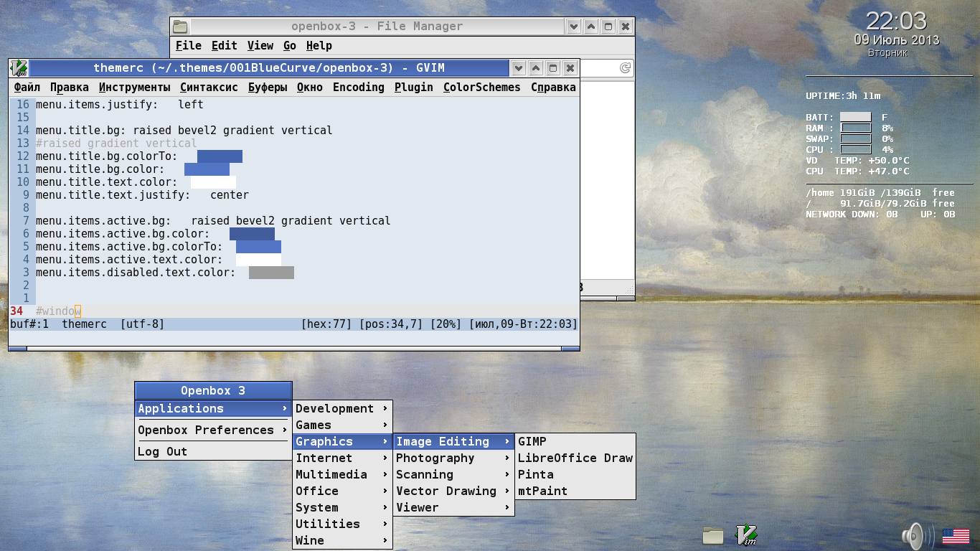Image resolution: width=980 pixels, height=551 pixels.
Task: Click the reload icon in the File Manager location bar
Action: click(625, 68)
